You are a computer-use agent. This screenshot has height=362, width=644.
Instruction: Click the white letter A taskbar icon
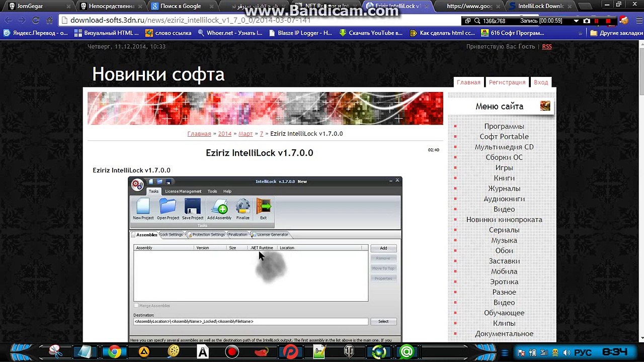203,352
